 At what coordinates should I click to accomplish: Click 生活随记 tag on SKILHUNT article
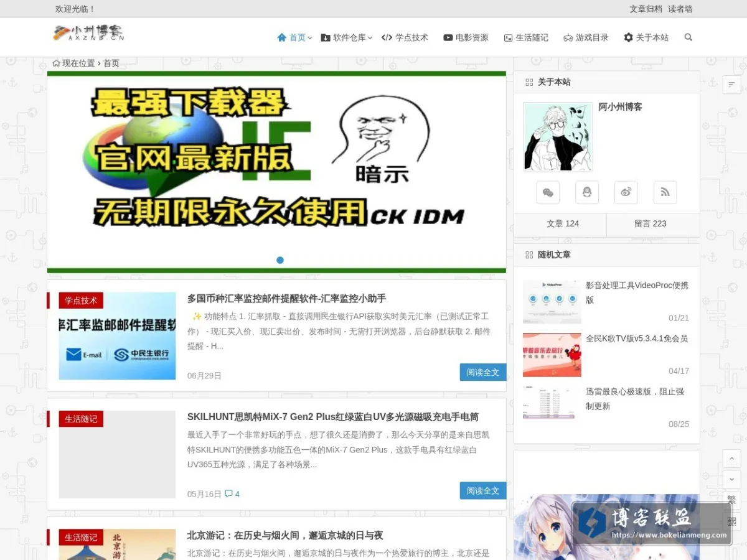pyautogui.click(x=81, y=419)
